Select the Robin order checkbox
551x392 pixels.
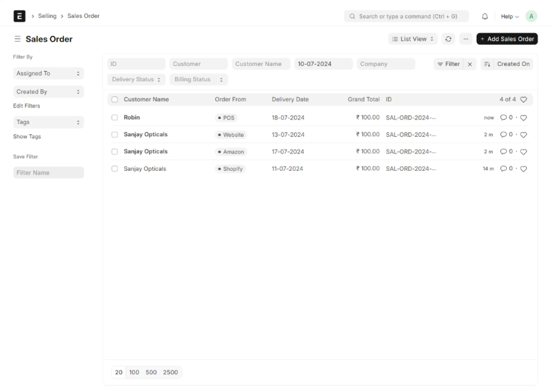tap(114, 118)
